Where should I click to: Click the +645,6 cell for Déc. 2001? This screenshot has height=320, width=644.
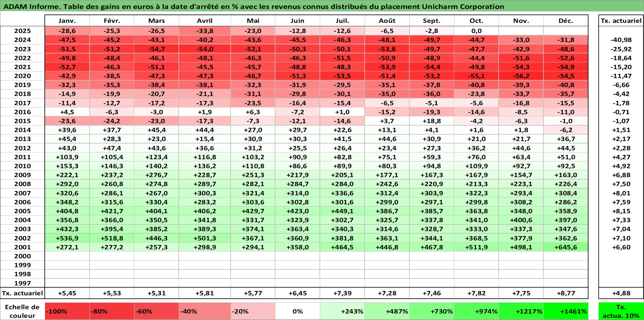tap(566, 247)
